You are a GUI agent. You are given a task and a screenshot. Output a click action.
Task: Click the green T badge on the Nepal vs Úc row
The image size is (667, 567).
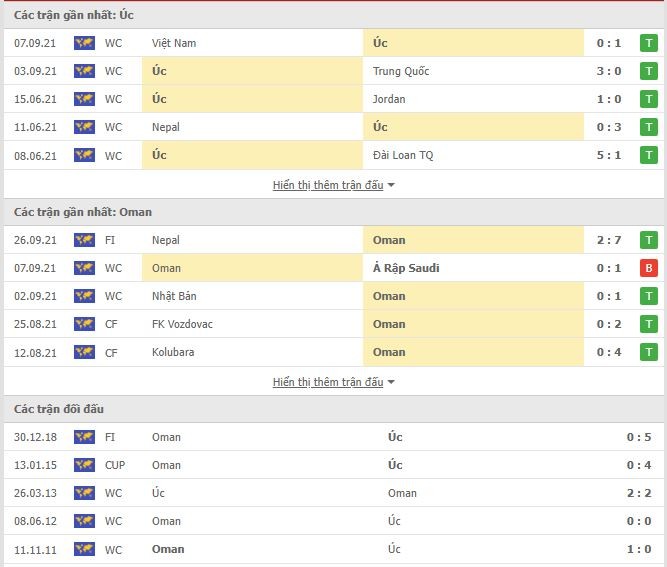(x=649, y=127)
